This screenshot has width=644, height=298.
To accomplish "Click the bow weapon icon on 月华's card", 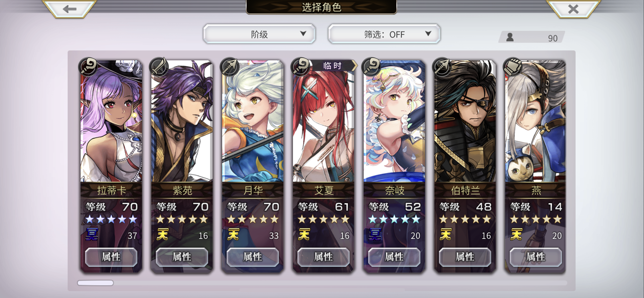I will point(230,67).
